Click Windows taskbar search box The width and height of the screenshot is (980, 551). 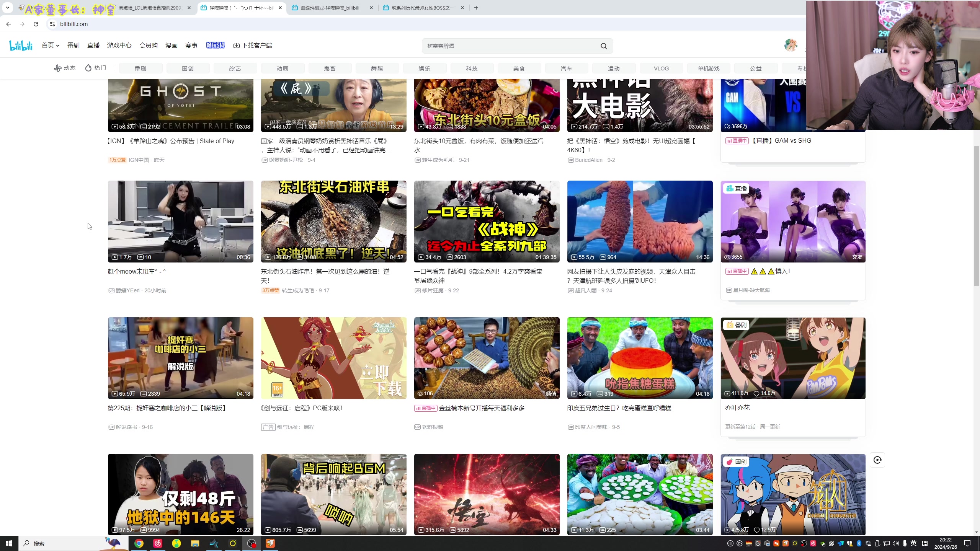tap(73, 543)
